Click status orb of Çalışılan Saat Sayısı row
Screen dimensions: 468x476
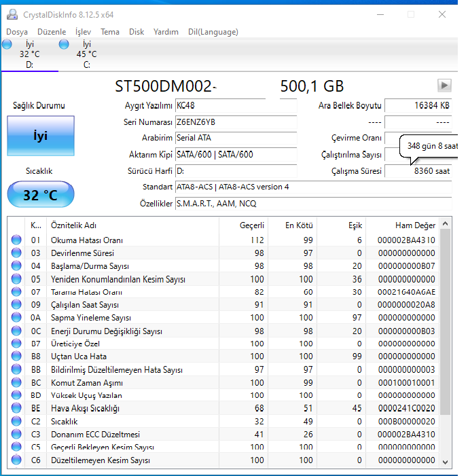click(x=16, y=304)
